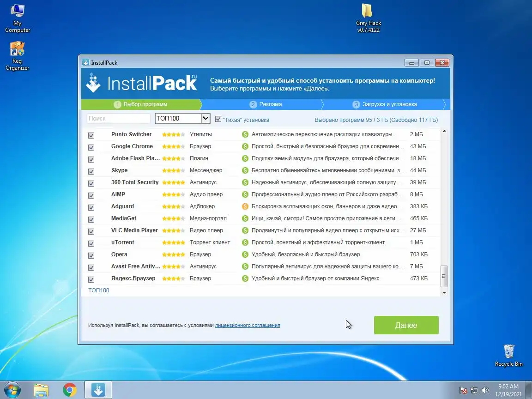The height and width of the screenshot is (399, 532).
Task: Click scrollbar down arrow in program list
Action: tap(444, 293)
